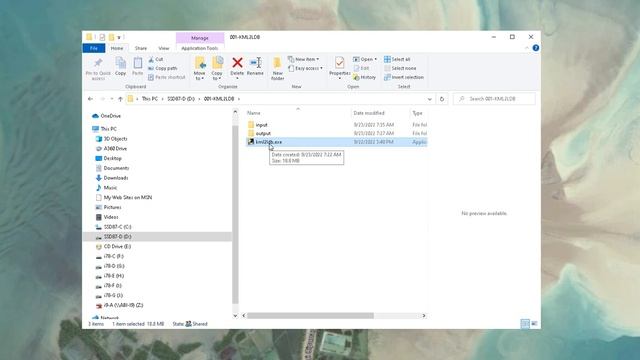
Task: Switch to the Home ribbon tab
Action: [117, 48]
